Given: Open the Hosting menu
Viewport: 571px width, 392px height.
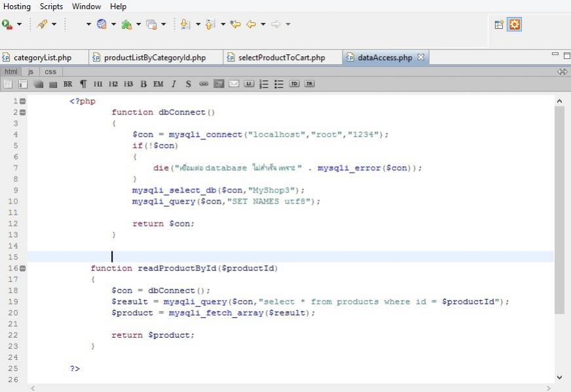Looking at the screenshot, I should (x=17, y=7).
